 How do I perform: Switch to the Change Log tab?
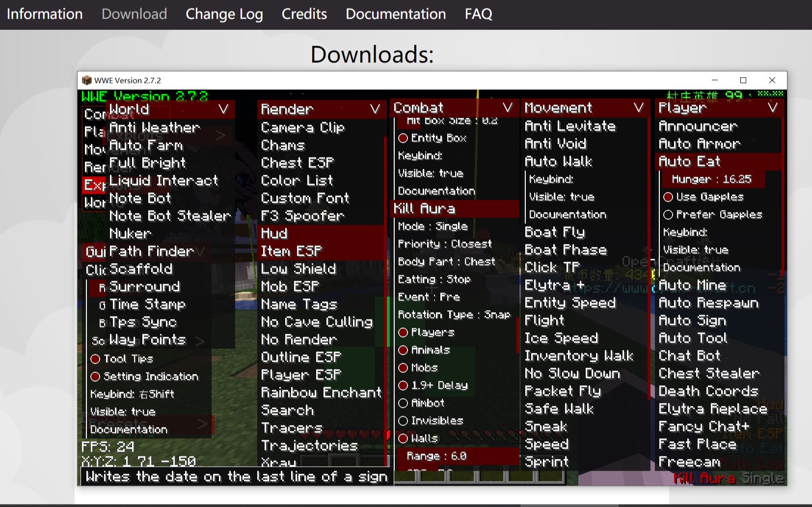pos(224,14)
